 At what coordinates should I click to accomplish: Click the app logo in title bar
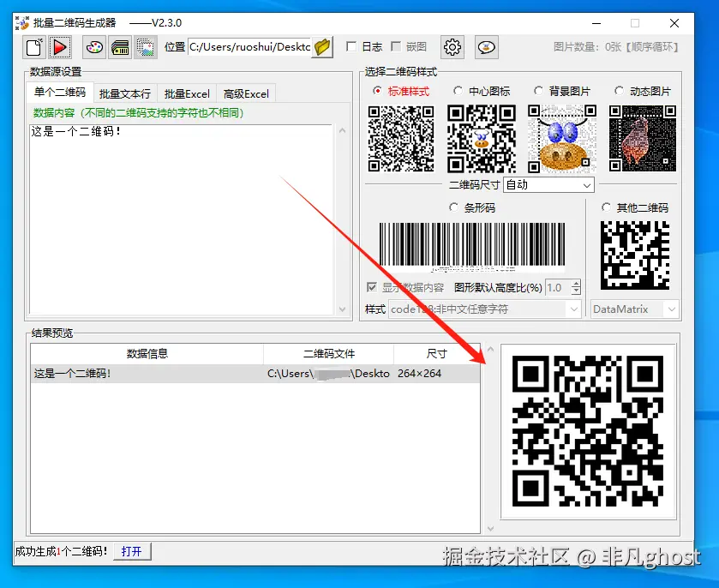pyautogui.click(x=22, y=23)
